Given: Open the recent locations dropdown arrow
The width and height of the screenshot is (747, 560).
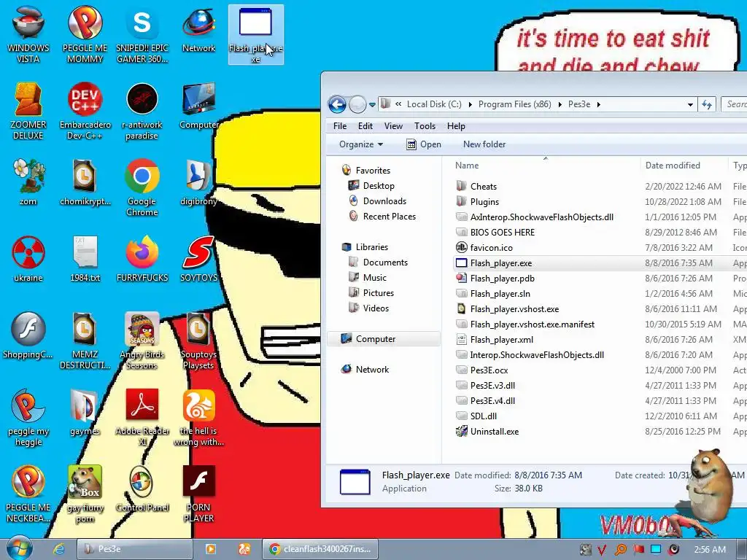Looking at the screenshot, I should pos(372,105).
